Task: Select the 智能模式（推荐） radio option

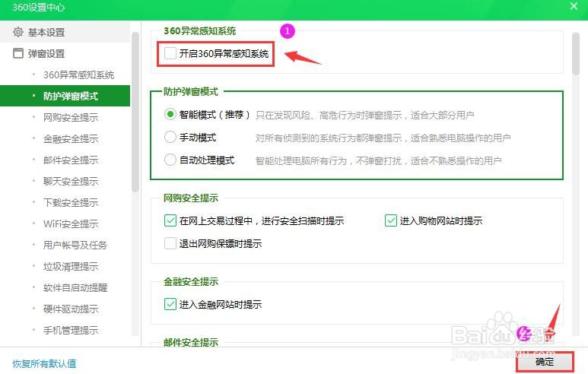Action: 170,114
